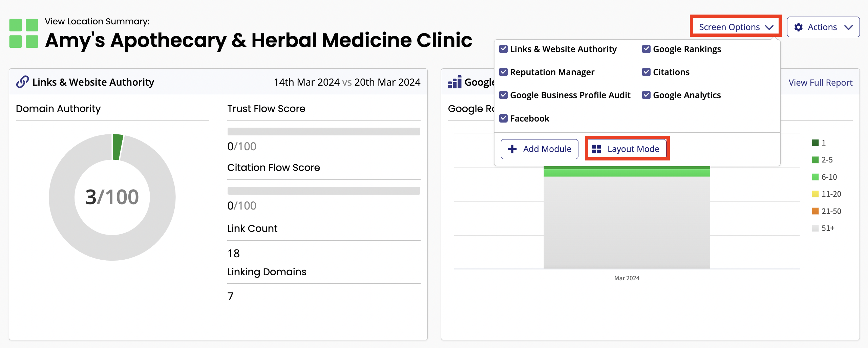Viewport: 868px width, 348px height.
Task: Click the bar chart icon beside Google heading
Action: pos(454,82)
